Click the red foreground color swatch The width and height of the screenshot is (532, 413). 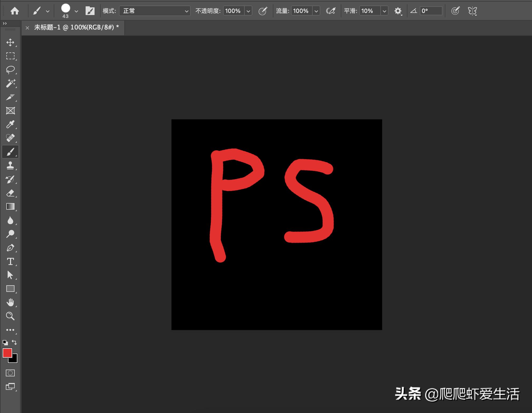tap(7, 353)
